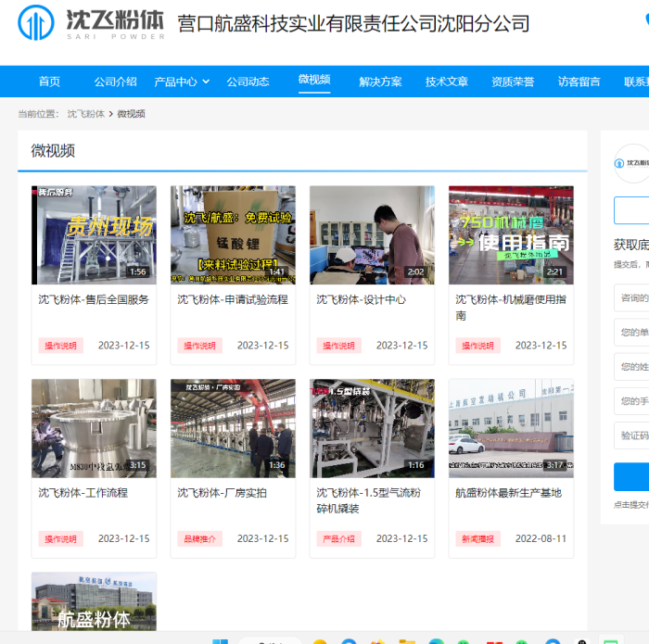
Task: Expand the 产品中心 dropdown menu
Action: (181, 82)
